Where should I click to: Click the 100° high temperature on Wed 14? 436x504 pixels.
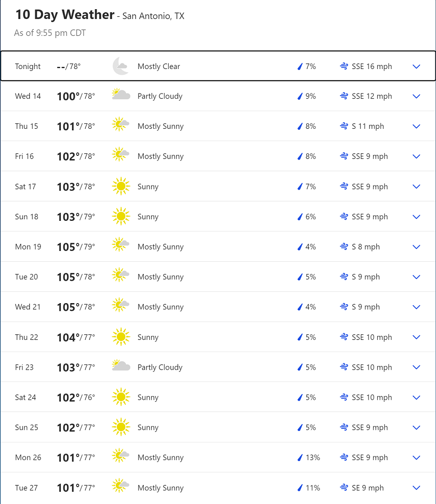(x=68, y=97)
